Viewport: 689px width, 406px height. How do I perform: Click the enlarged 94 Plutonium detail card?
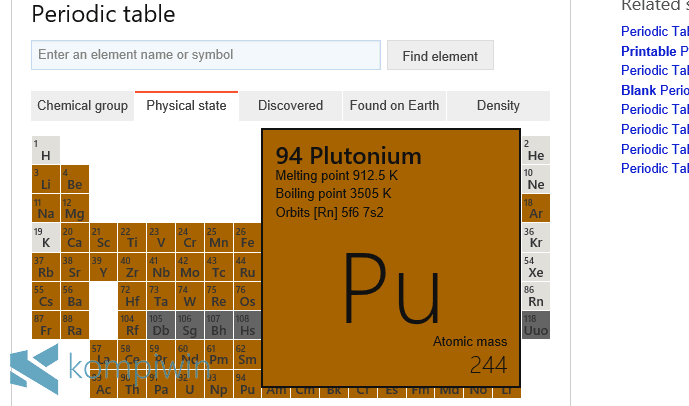click(391, 258)
